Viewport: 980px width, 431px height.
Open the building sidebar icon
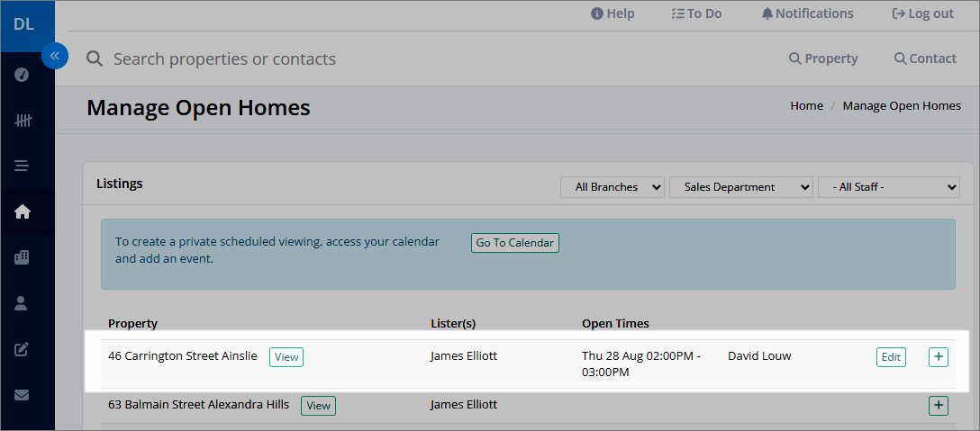(22, 257)
